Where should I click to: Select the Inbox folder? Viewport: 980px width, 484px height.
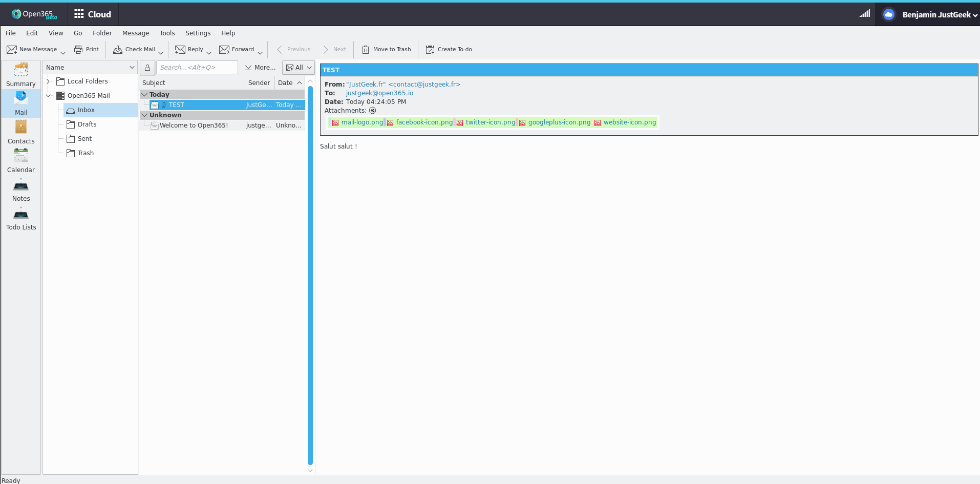click(100, 110)
